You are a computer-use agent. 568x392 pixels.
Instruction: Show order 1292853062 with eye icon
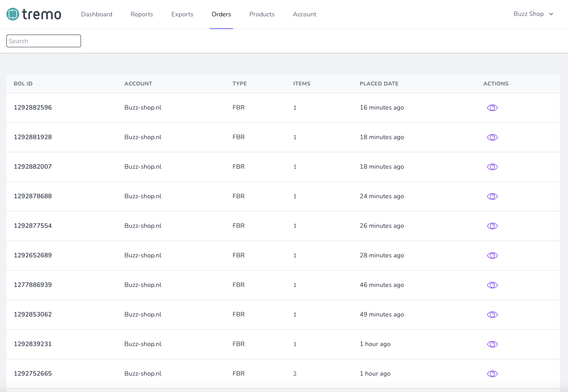(492, 315)
